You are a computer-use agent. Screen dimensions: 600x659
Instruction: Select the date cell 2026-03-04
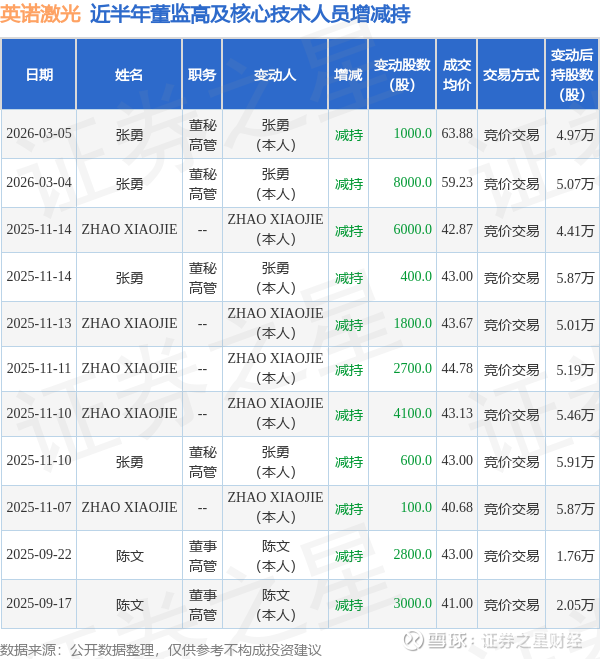click(39, 182)
